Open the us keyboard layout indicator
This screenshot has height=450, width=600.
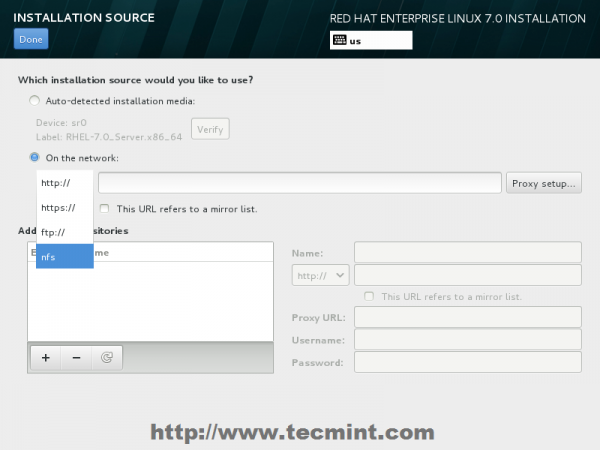click(371, 40)
